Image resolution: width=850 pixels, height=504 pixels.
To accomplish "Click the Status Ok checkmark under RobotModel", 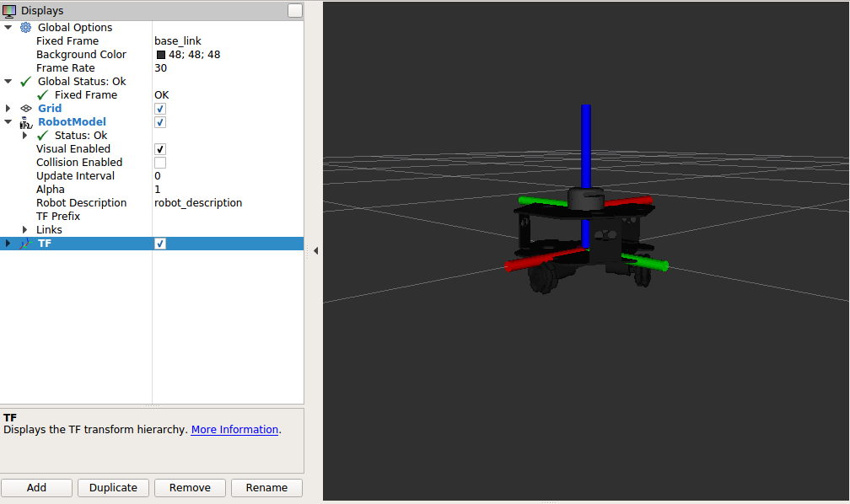I will click(42, 135).
